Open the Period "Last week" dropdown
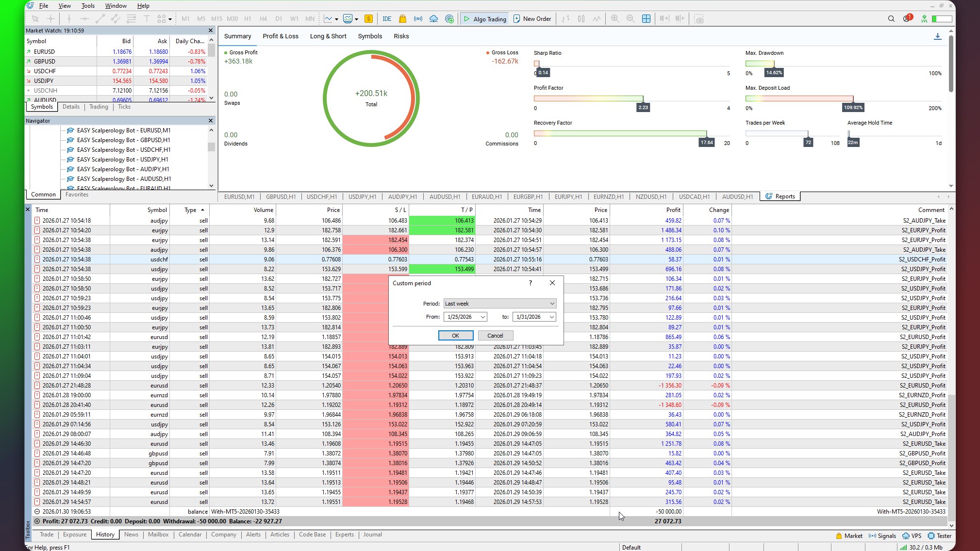Viewport: 980px width, 551px height. [x=500, y=304]
